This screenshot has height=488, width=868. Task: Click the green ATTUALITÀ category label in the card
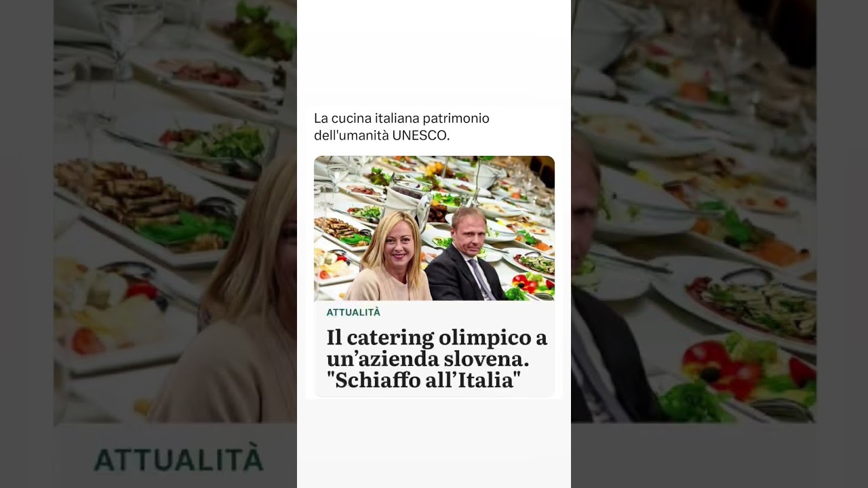pyautogui.click(x=353, y=312)
